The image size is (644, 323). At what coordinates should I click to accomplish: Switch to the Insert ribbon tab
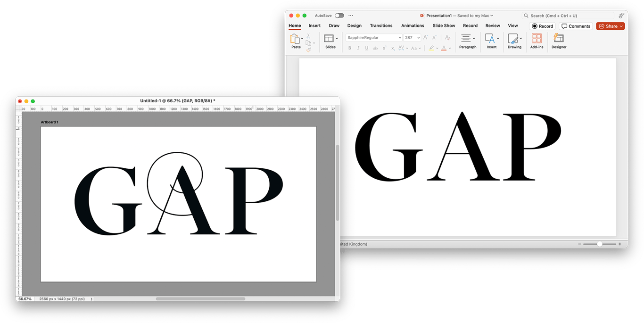pos(314,26)
